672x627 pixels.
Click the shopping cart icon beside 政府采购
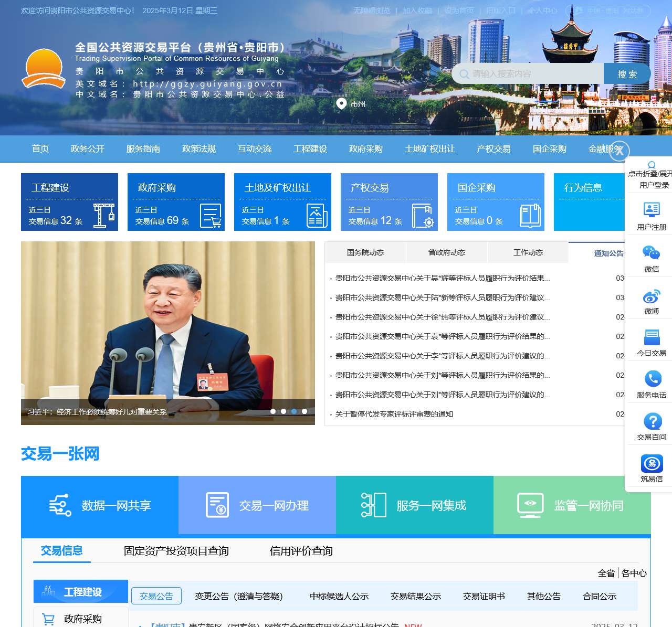[48, 620]
